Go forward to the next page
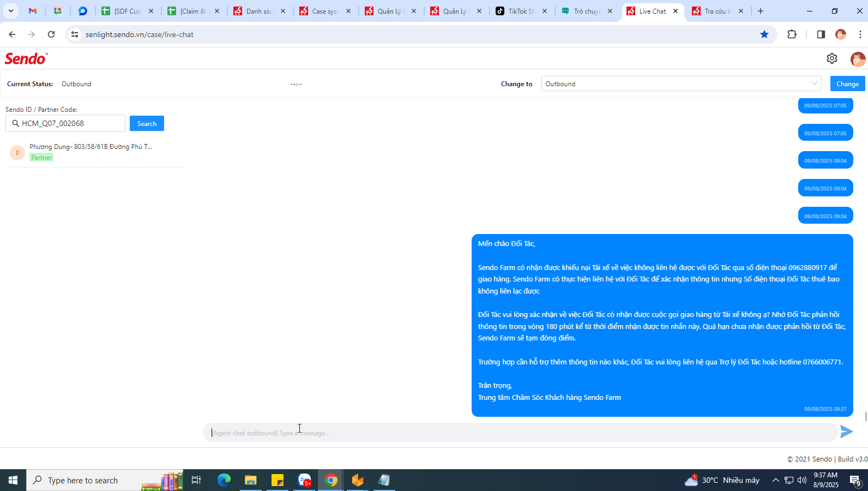This screenshot has height=491, width=868. click(x=32, y=34)
